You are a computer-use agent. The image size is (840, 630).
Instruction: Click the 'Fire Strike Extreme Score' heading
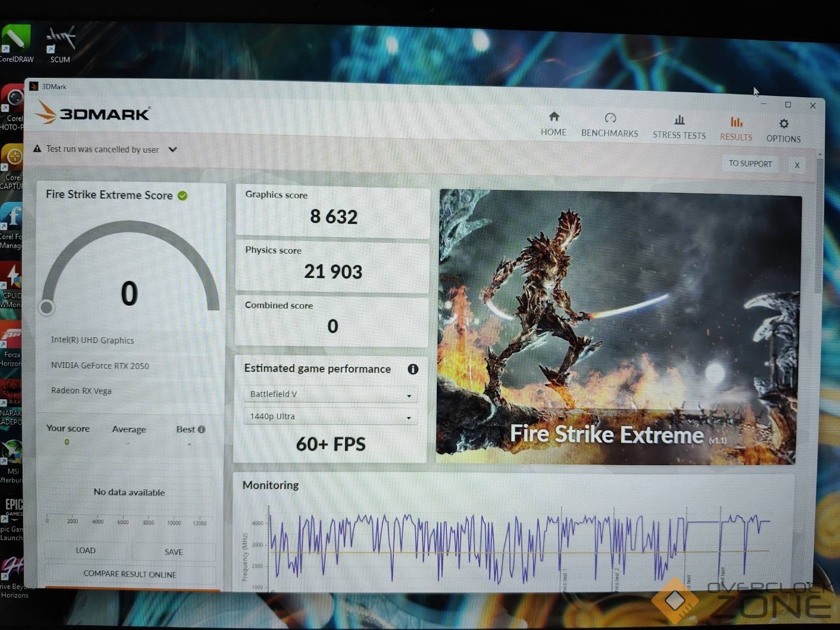(109, 195)
